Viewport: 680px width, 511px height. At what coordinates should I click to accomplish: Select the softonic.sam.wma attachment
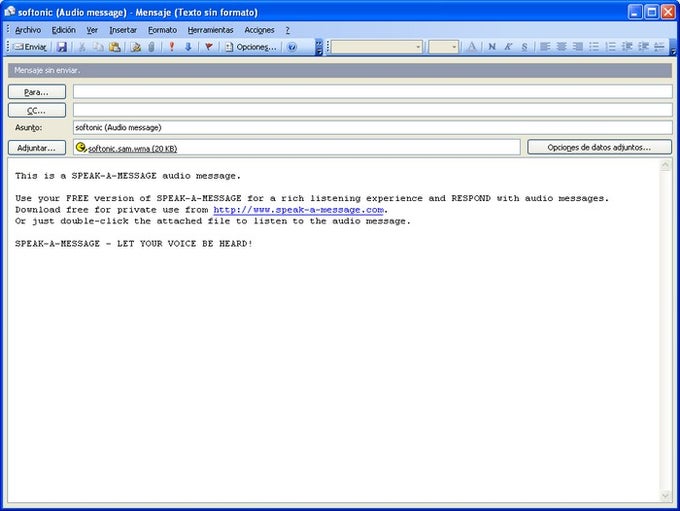(x=132, y=148)
